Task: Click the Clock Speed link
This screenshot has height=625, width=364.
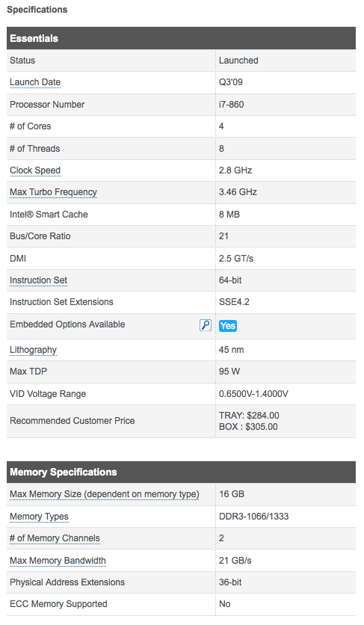Action: (x=35, y=170)
